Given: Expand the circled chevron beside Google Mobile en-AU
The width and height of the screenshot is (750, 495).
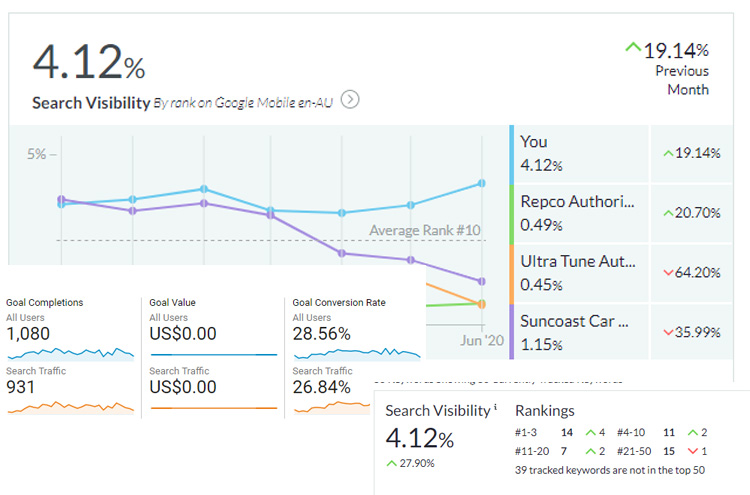Looking at the screenshot, I should 350,99.
